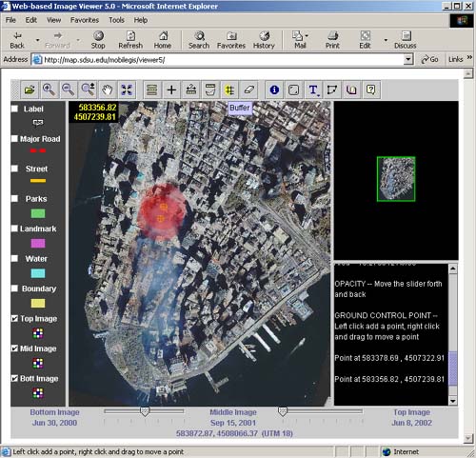Open the Edit menu
Image resolution: width=476 pixels, height=458 pixels.
[x=31, y=20]
